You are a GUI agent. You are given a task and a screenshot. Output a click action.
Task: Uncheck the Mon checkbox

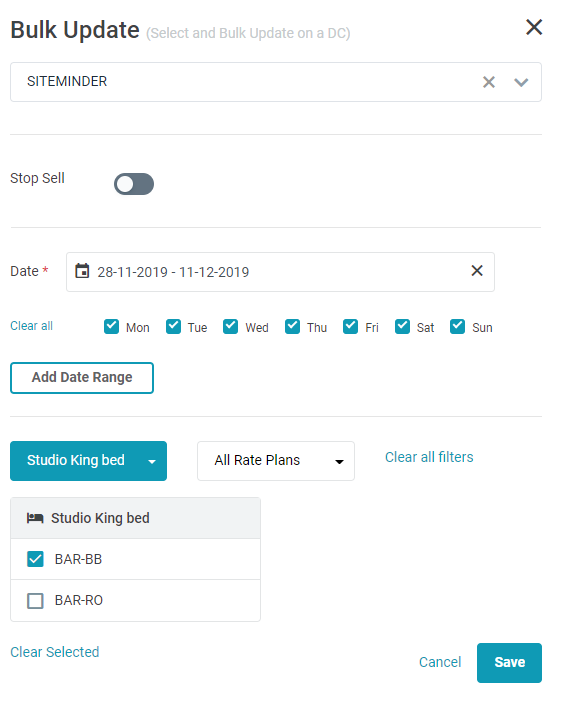pos(111,326)
